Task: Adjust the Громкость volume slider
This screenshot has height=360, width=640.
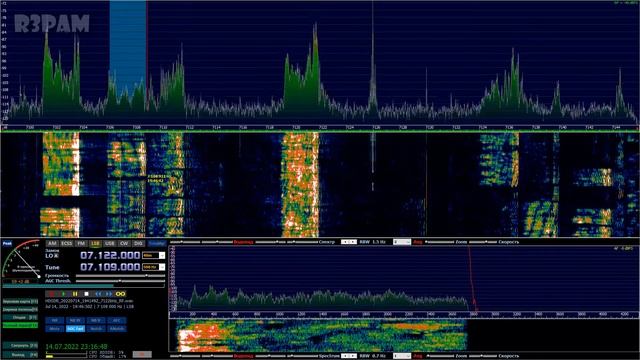Action: click(120, 276)
